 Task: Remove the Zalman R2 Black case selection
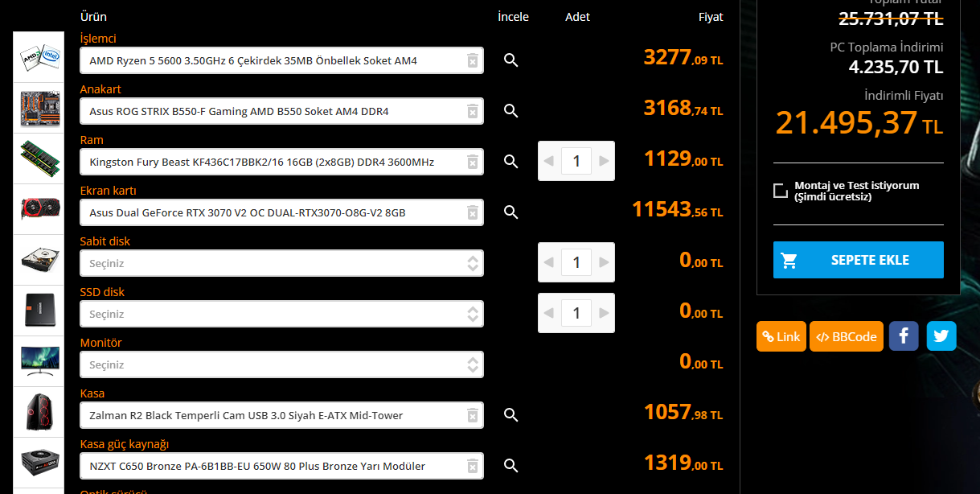473,415
